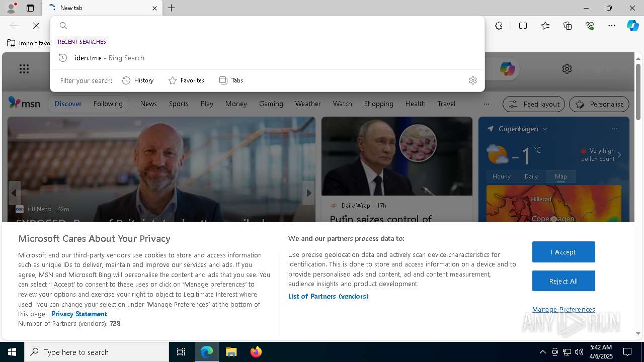
Task: Select Hourly weather tab
Action: pyautogui.click(x=502, y=176)
